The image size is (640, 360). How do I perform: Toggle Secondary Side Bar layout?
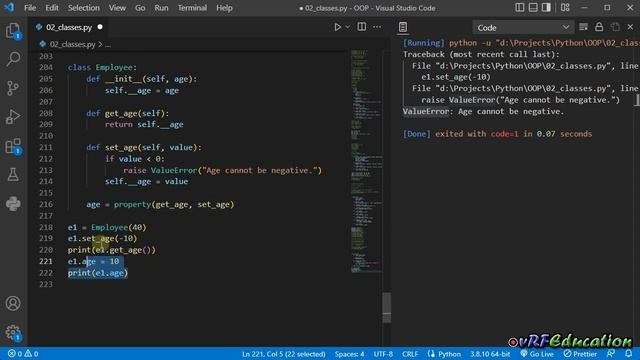[546, 8]
